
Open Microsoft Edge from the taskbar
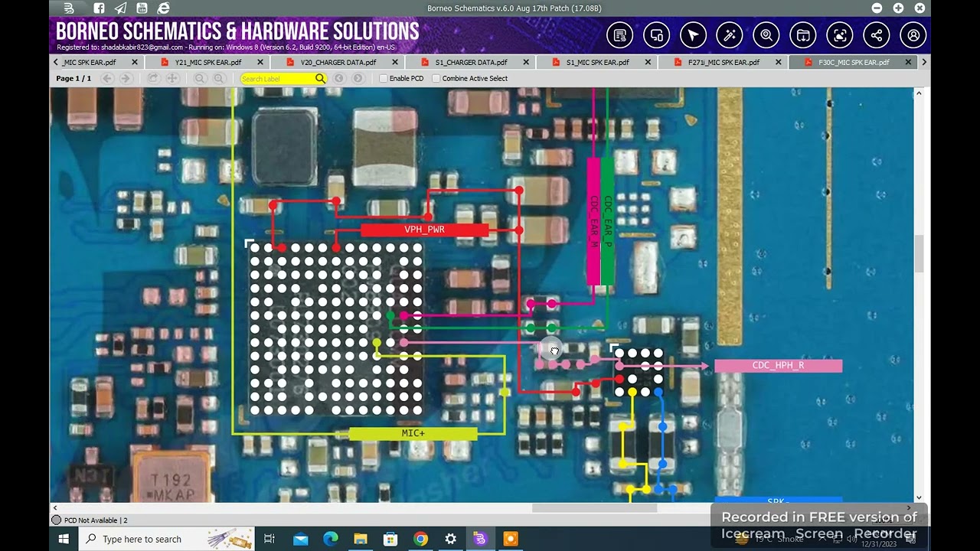330,540
